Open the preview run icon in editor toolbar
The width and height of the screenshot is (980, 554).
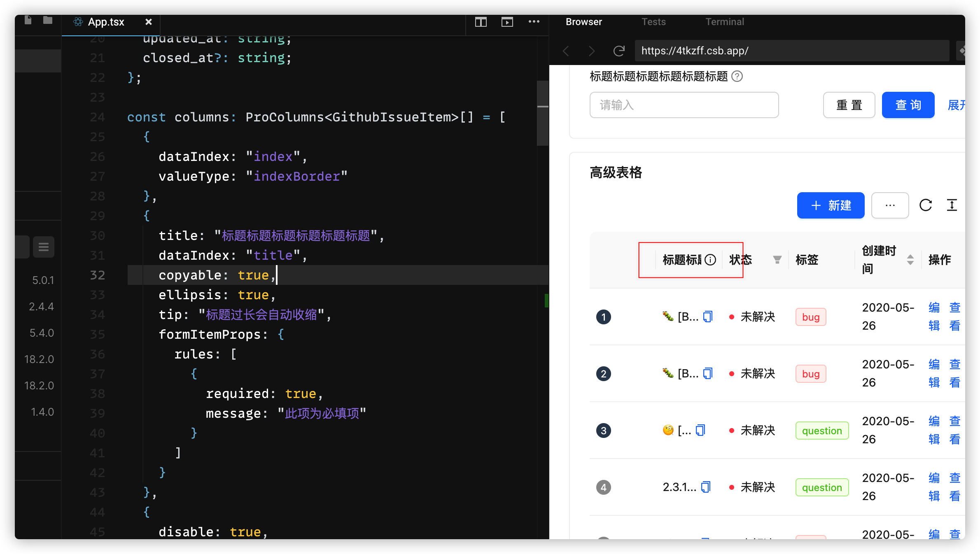[x=507, y=22]
